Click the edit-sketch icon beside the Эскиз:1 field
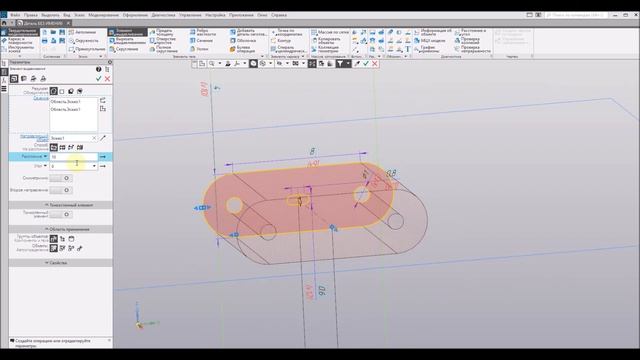 103,138
